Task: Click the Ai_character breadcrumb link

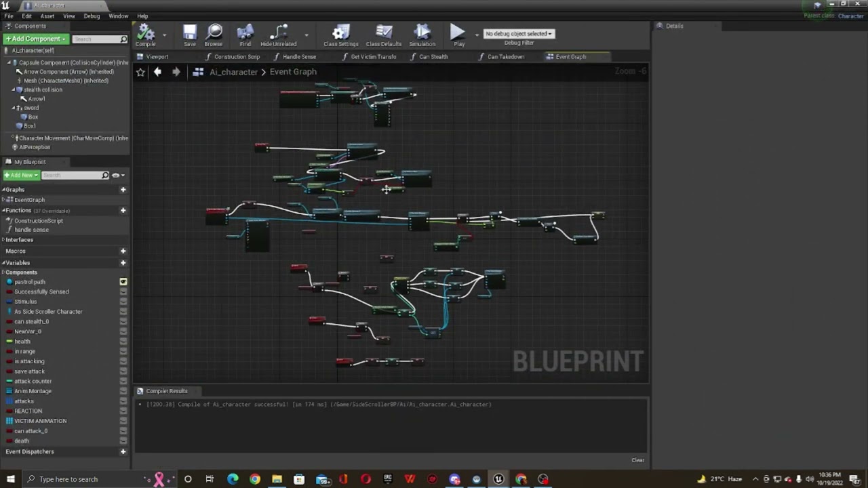Action: 233,72
